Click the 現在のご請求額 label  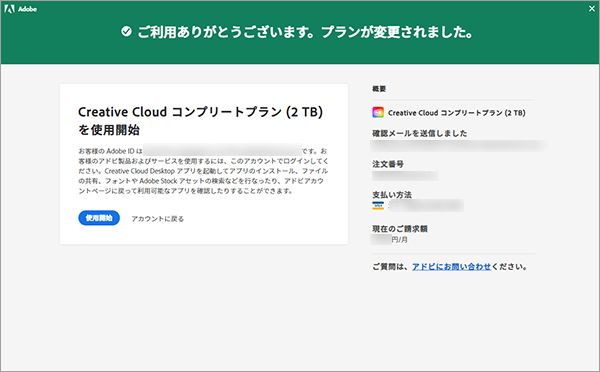tap(400, 228)
